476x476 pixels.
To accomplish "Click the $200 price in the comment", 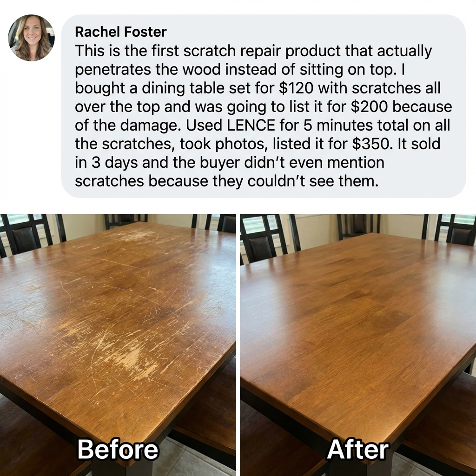I will click(369, 106).
